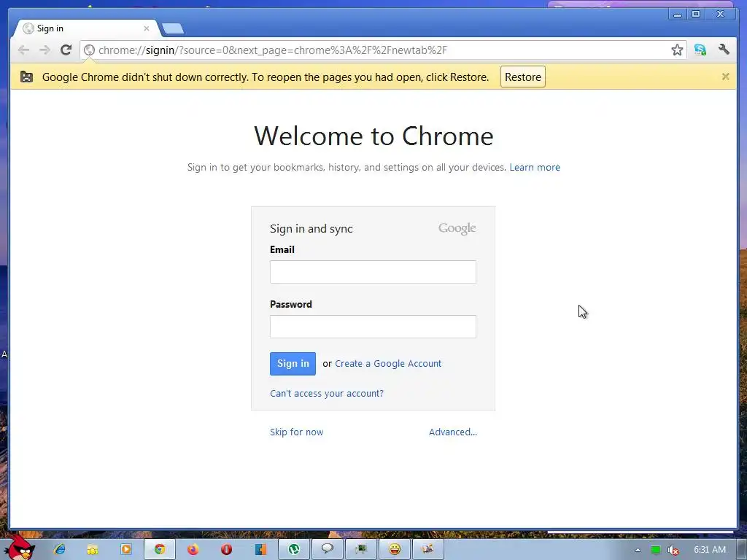
Task: Dismiss the crash restore infobar
Action: [x=725, y=77]
